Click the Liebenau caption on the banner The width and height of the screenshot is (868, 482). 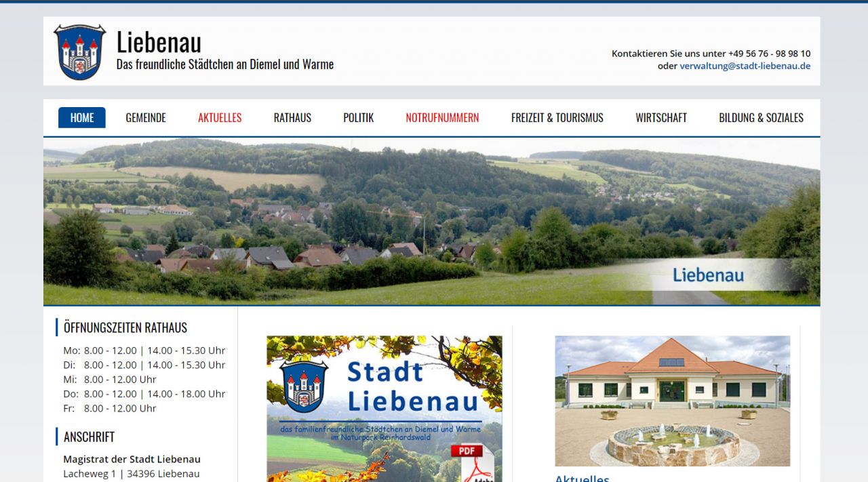point(708,275)
